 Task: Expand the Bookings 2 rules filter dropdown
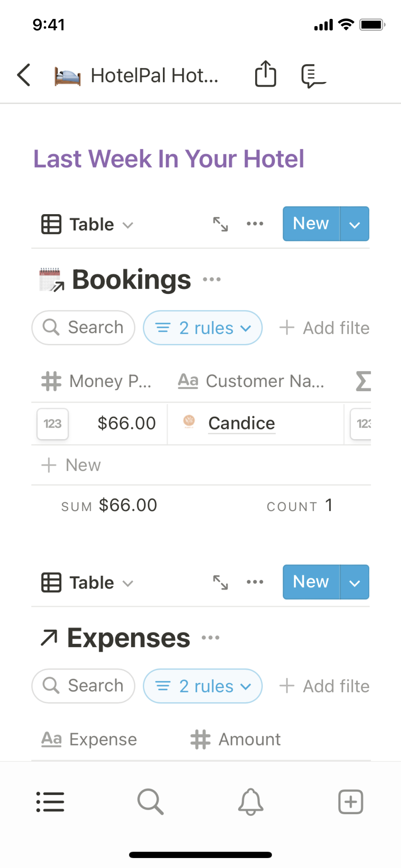(x=203, y=328)
